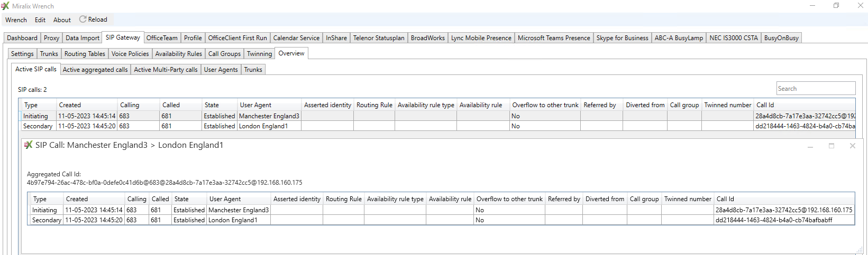The image size is (868, 255).
Task: Click the Reload icon in the menu bar
Action: pos(83,19)
